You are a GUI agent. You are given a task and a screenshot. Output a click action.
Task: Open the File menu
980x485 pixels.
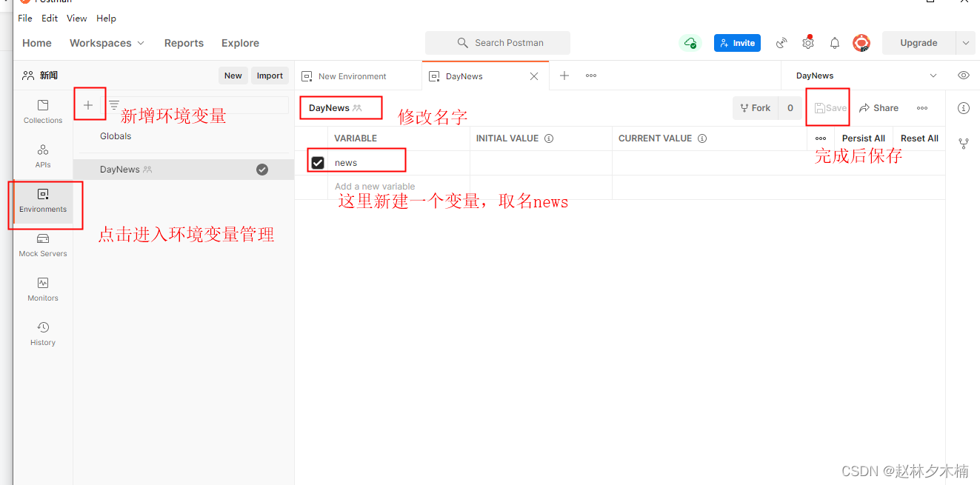click(x=25, y=18)
